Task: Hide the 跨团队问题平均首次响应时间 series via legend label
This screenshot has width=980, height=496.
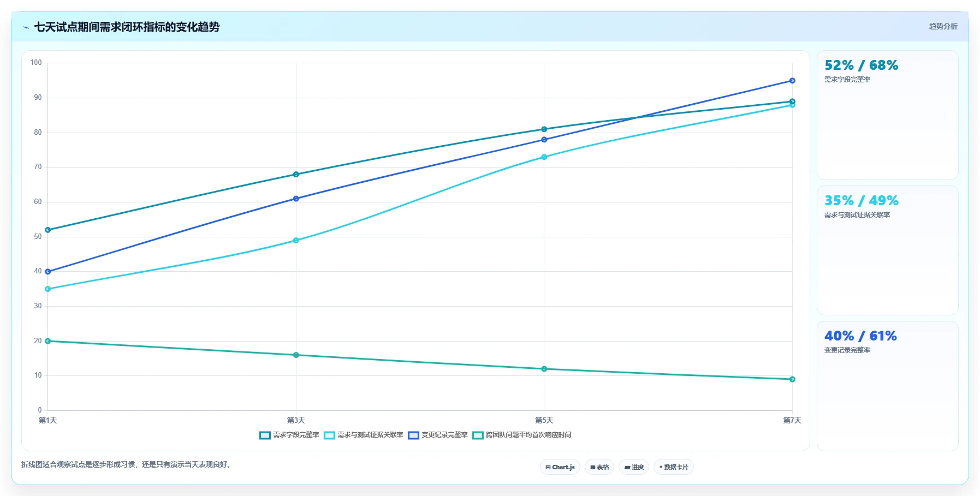Action: [x=528, y=435]
